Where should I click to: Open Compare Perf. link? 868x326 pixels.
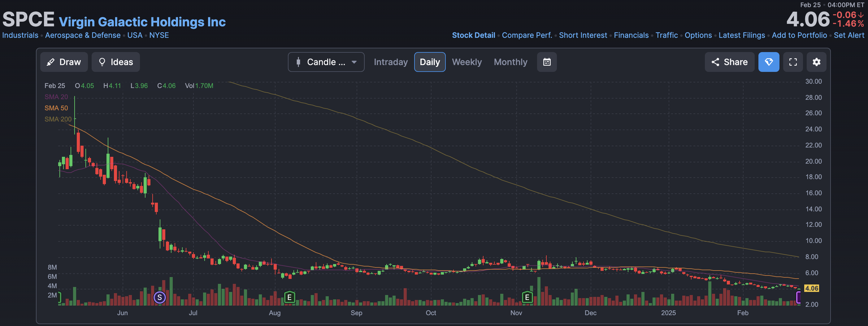[527, 35]
